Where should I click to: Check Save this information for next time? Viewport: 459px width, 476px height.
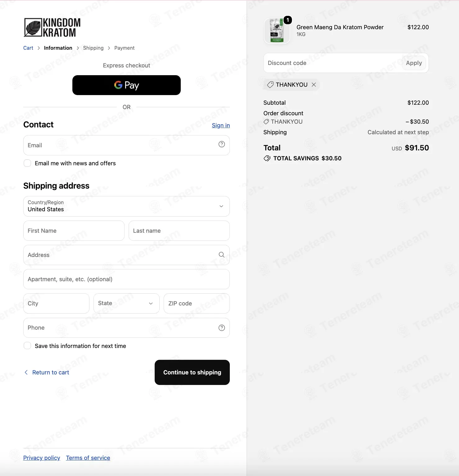point(27,346)
